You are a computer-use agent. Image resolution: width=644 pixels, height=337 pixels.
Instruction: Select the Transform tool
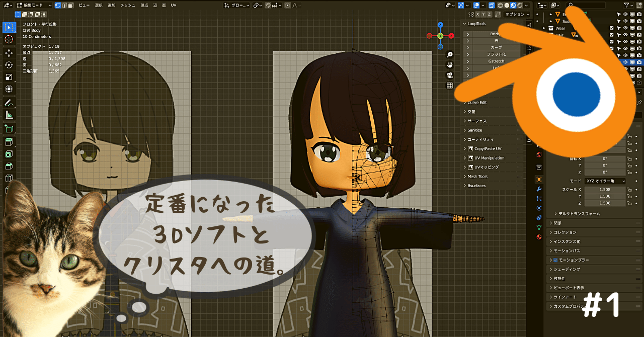click(x=9, y=89)
